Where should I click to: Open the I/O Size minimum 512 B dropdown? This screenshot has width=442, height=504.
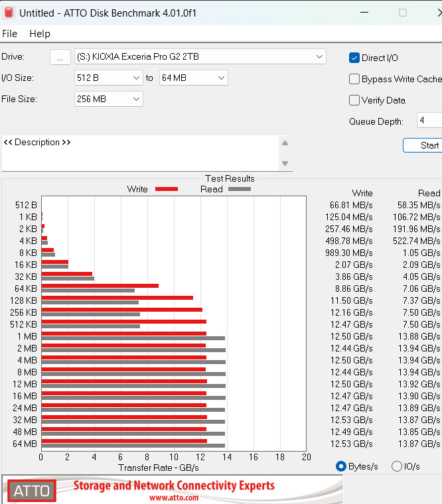pos(108,78)
